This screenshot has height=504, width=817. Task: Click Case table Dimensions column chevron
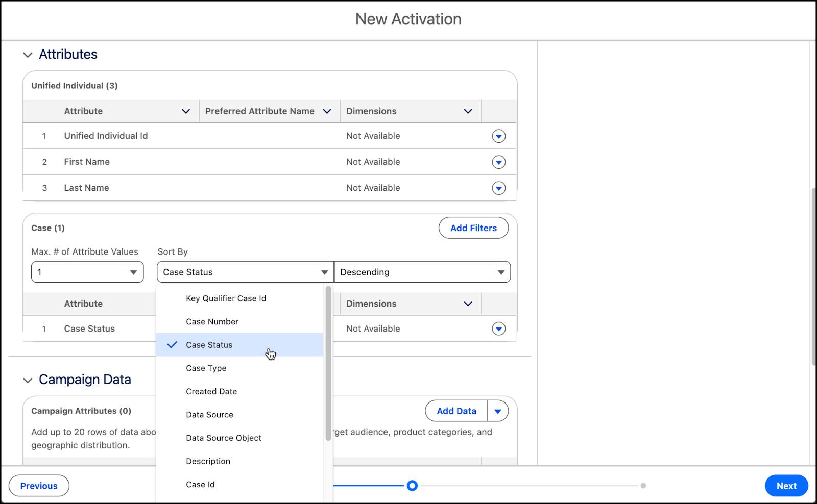[x=468, y=304]
